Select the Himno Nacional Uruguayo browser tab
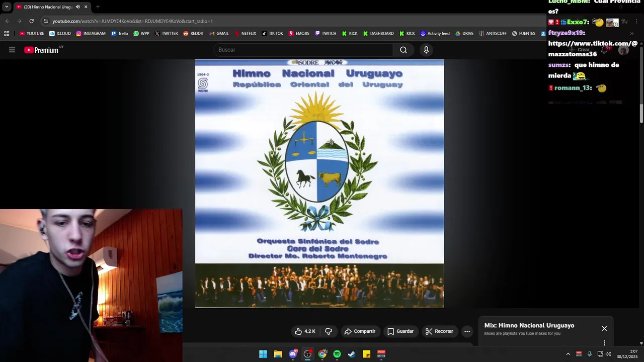The height and width of the screenshot is (362, 644). click(51, 7)
